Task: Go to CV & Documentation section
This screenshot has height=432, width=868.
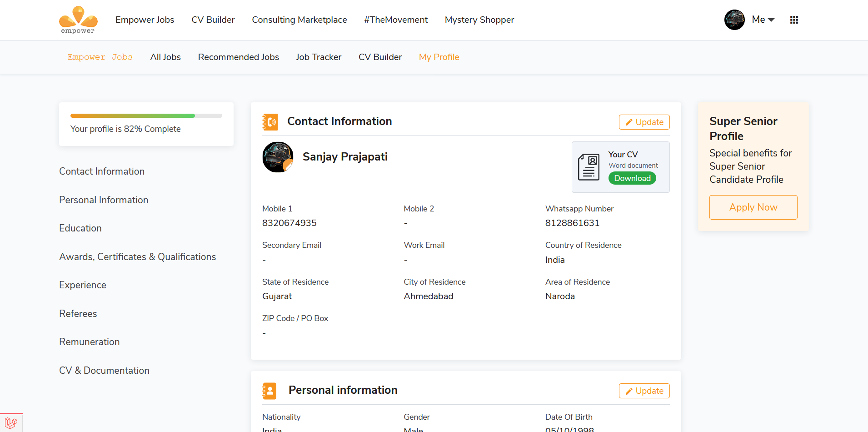Action: [104, 371]
